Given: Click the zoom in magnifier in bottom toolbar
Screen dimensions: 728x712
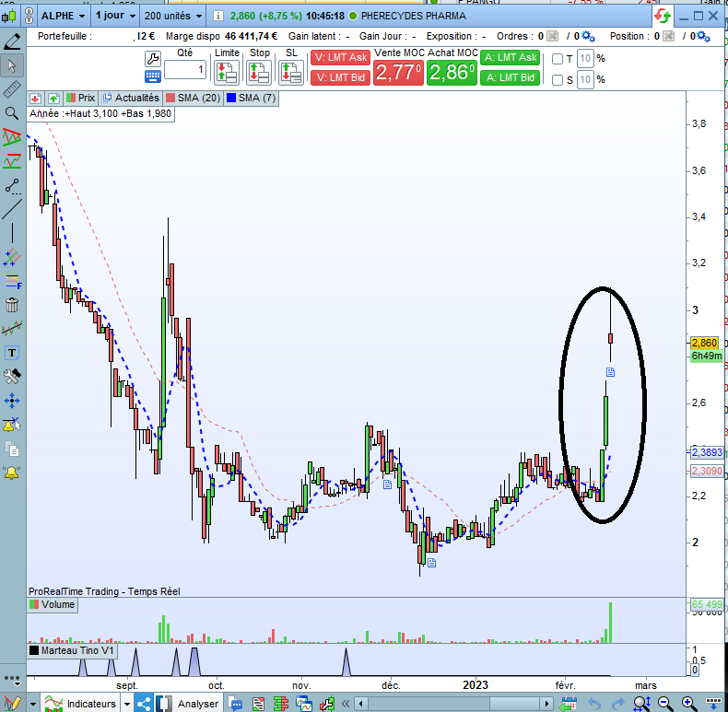Looking at the screenshot, I should (x=689, y=703).
